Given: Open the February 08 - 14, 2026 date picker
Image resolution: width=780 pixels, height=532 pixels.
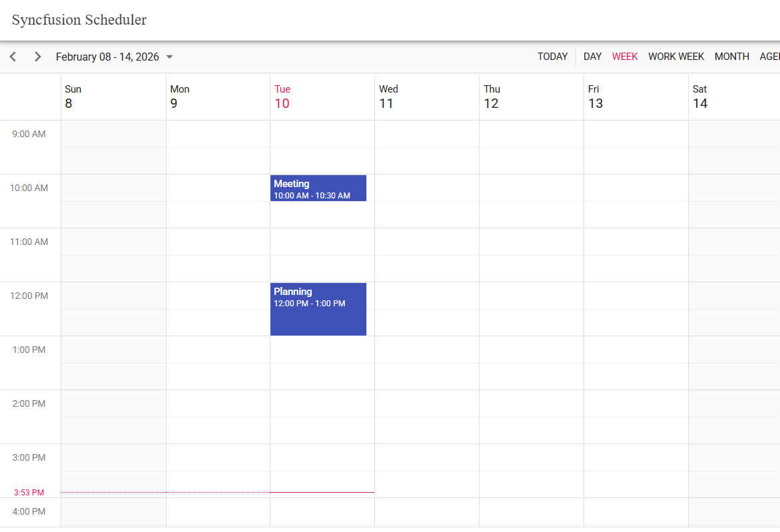Looking at the screenshot, I should tap(107, 57).
